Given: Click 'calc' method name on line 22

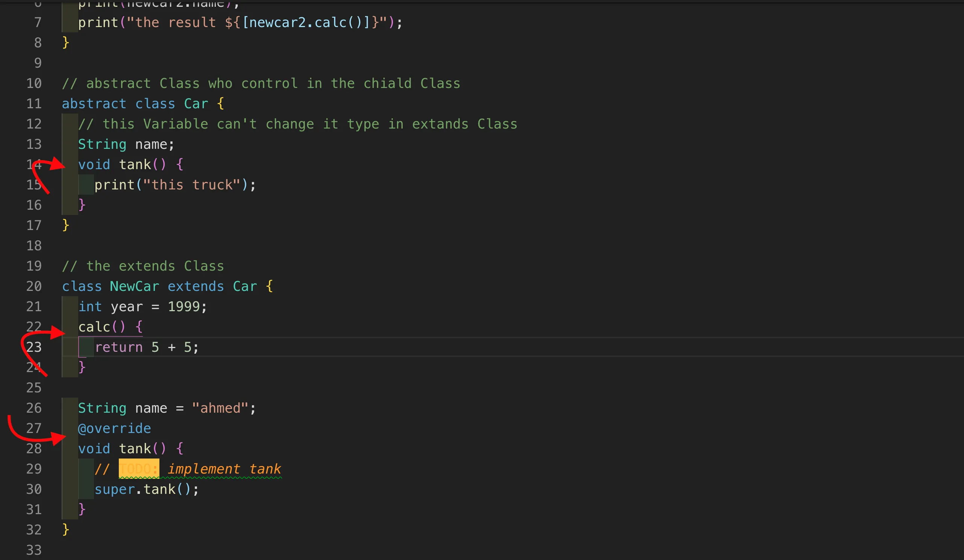Looking at the screenshot, I should (x=94, y=327).
